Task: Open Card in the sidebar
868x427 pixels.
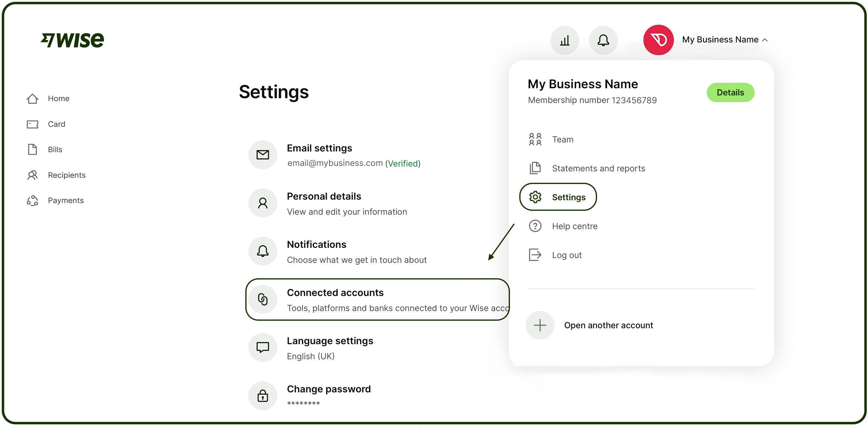Action: point(56,124)
